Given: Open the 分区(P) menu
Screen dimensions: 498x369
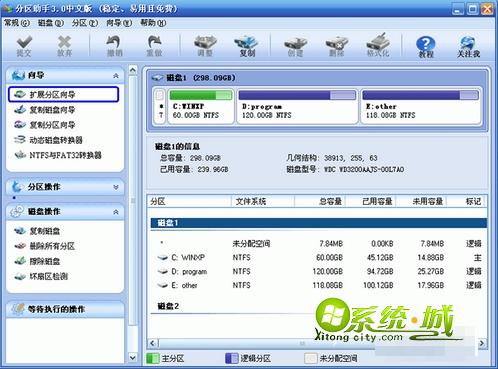Looking at the screenshot, I should tap(85, 23).
